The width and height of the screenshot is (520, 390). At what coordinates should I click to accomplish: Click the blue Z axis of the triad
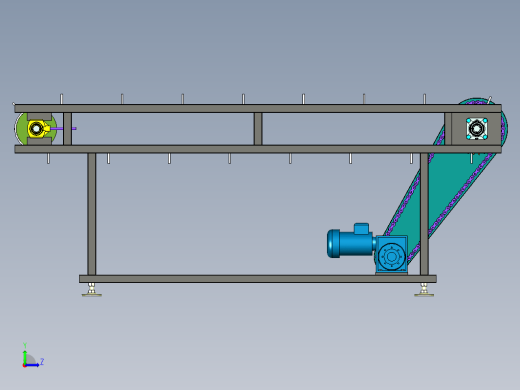point(32,365)
